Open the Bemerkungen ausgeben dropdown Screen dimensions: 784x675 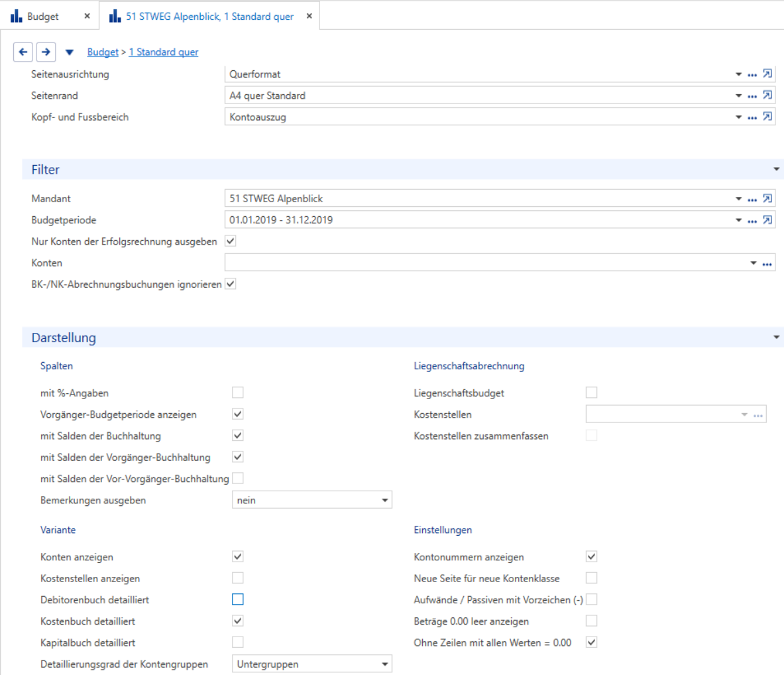tap(312, 500)
